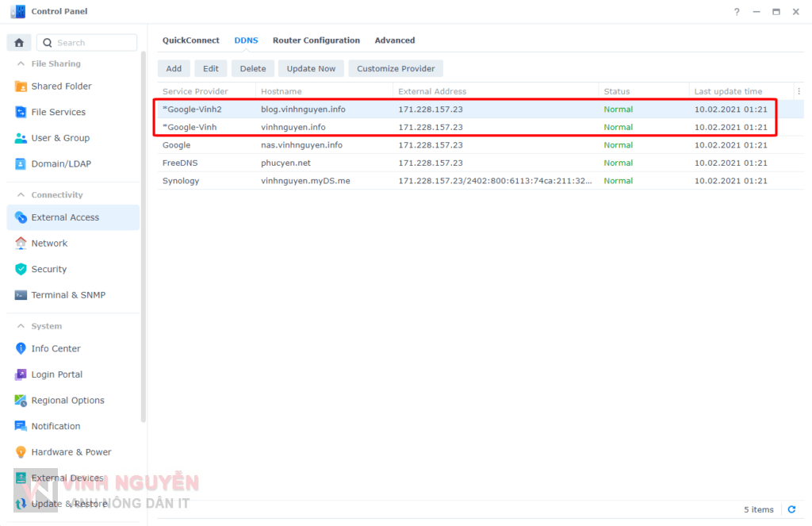812x526 pixels.
Task: Open the help question mark icon
Action: [x=737, y=12]
